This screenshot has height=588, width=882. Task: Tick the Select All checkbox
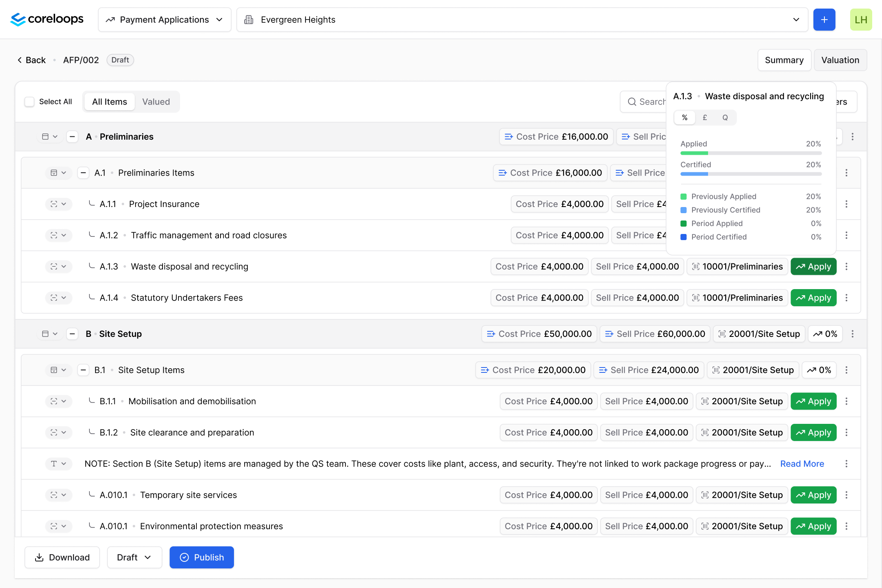click(x=29, y=102)
